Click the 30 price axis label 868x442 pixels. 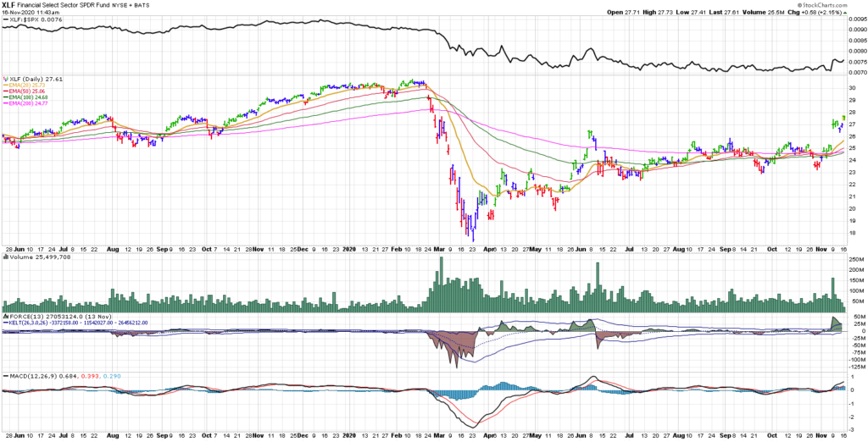tap(852, 89)
